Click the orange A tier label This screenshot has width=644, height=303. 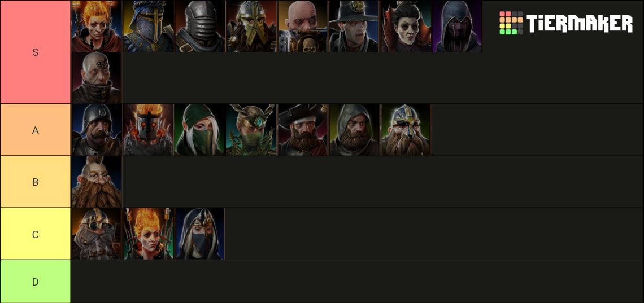tap(36, 130)
